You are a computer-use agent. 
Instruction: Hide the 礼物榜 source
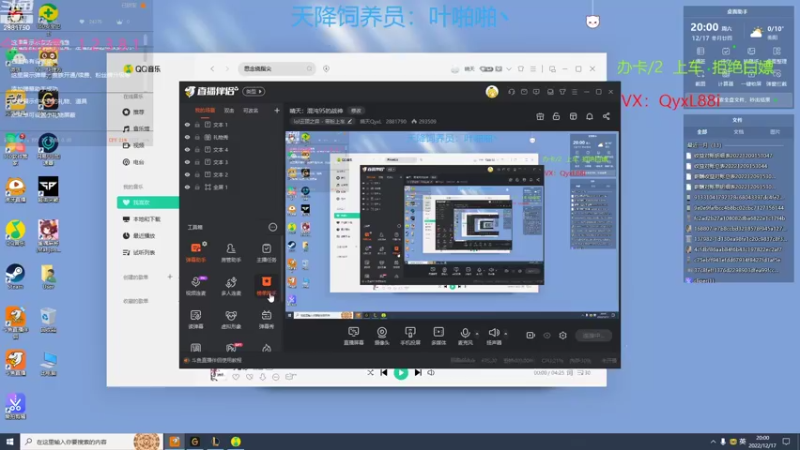click(187, 137)
